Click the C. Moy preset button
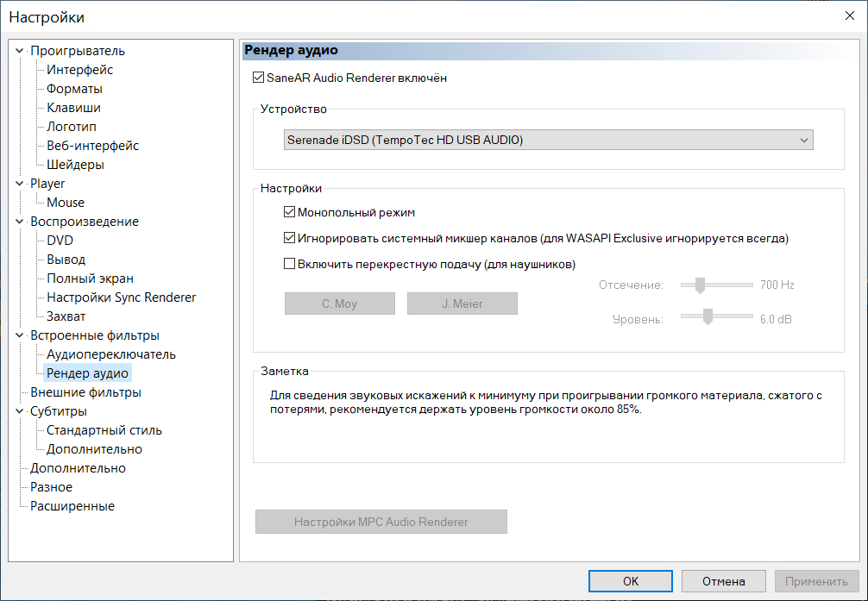 point(339,304)
